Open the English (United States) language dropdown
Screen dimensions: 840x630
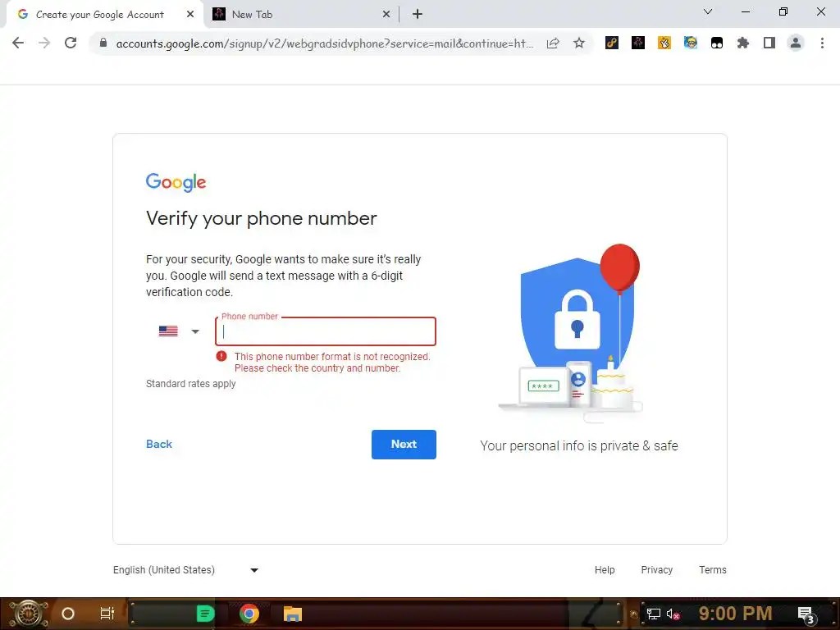tap(186, 570)
